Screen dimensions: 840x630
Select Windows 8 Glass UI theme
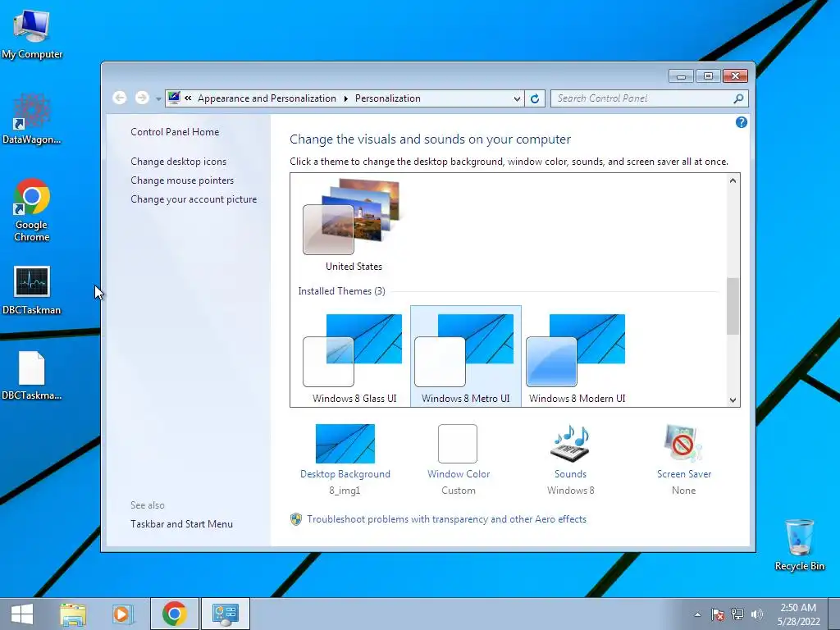tap(354, 356)
